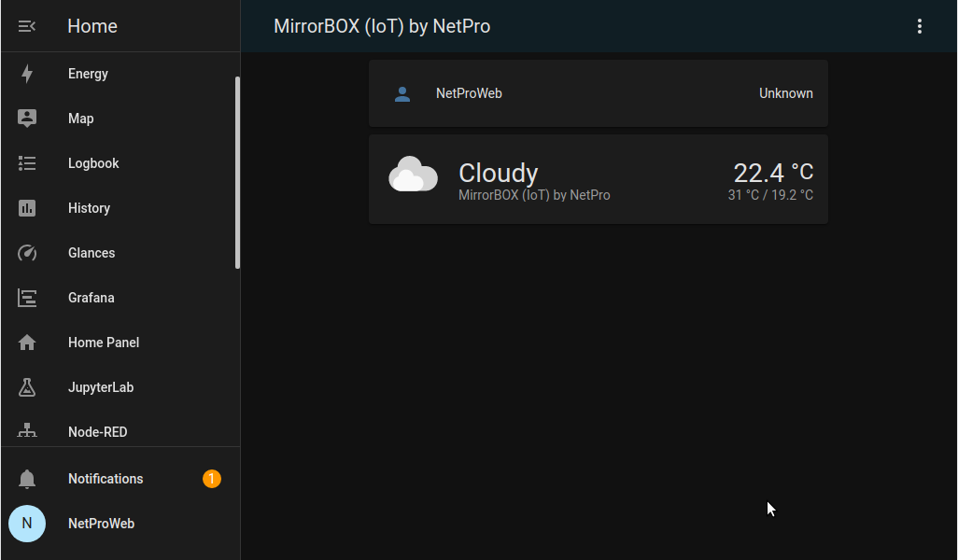Click the 22.4 °C current temperature
Image resolution: width=958 pixels, height=560 pixels.
pyautogui.click(x=773, y=173)
